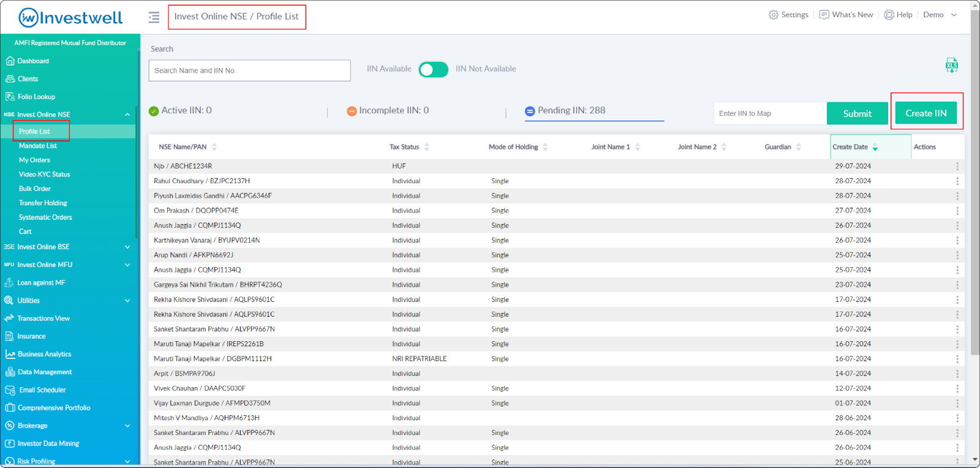Open actions menu for Karthikeyan Vanaraj row

point(957,240)
